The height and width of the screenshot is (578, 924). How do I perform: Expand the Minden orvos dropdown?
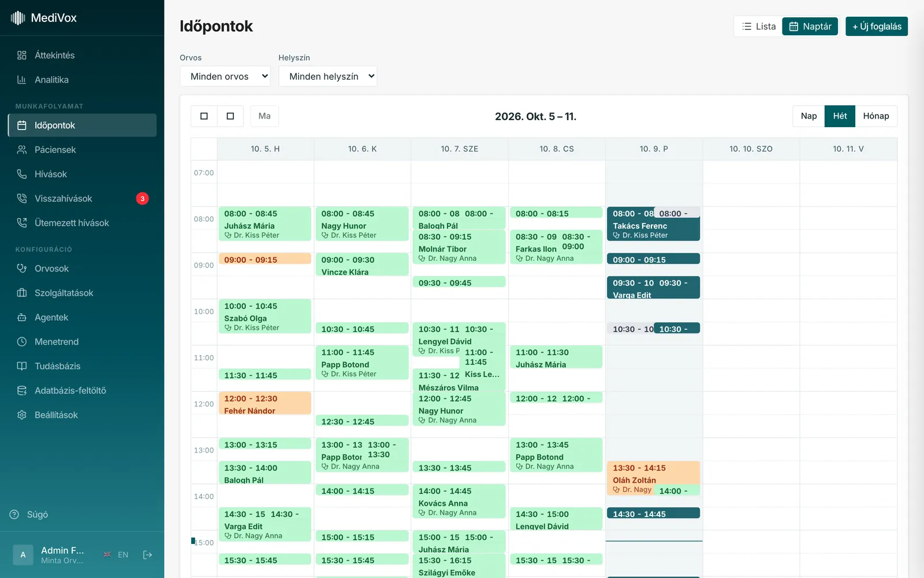click(x=225, y=76)
